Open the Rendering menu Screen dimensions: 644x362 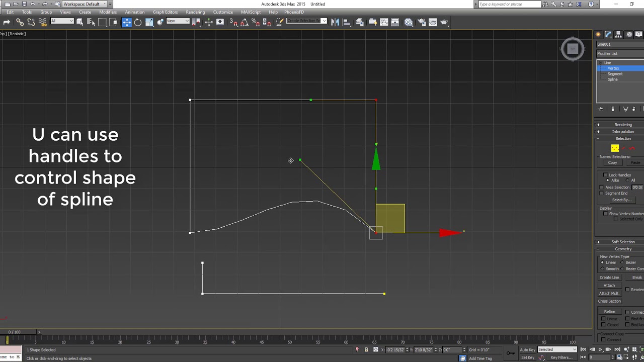point(195,12)
